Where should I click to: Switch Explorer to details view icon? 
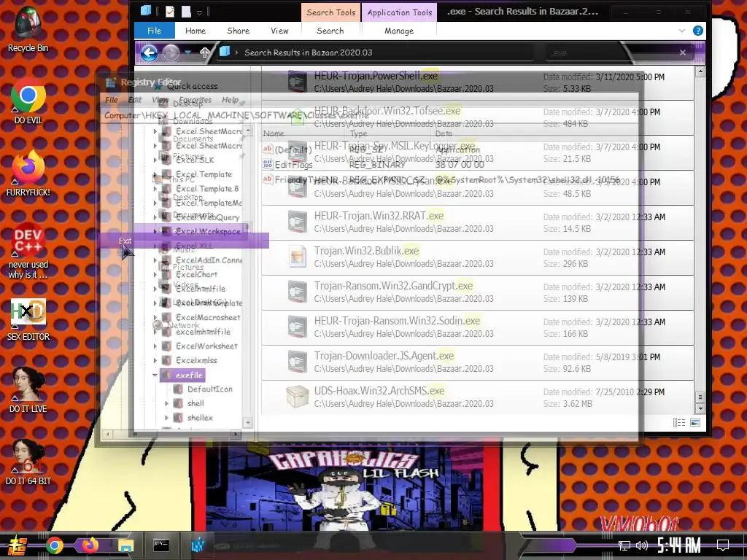[x=679, y=422]
